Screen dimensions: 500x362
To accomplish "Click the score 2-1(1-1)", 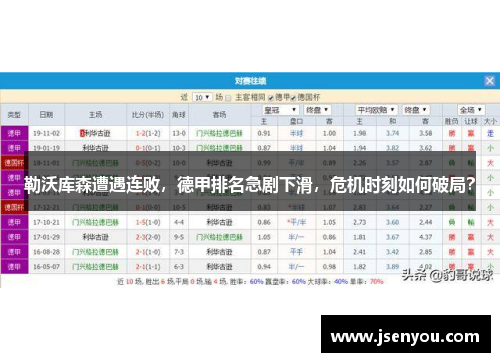I will point(148,267).
